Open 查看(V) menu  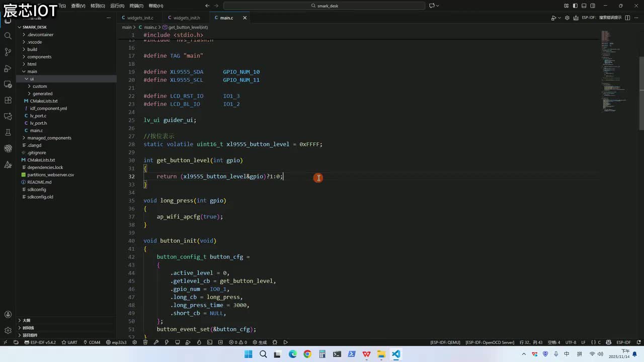click(x=78, y=6)
